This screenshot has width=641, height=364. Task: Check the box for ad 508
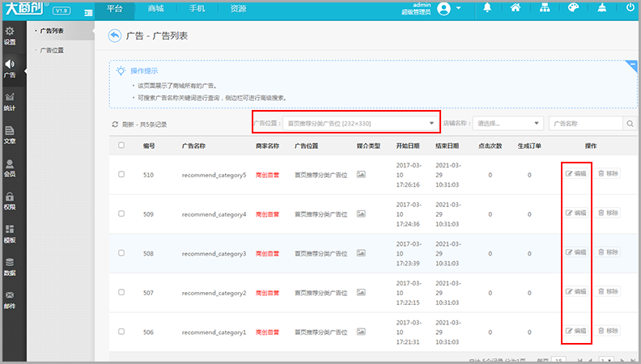click(x=121, y=253)
